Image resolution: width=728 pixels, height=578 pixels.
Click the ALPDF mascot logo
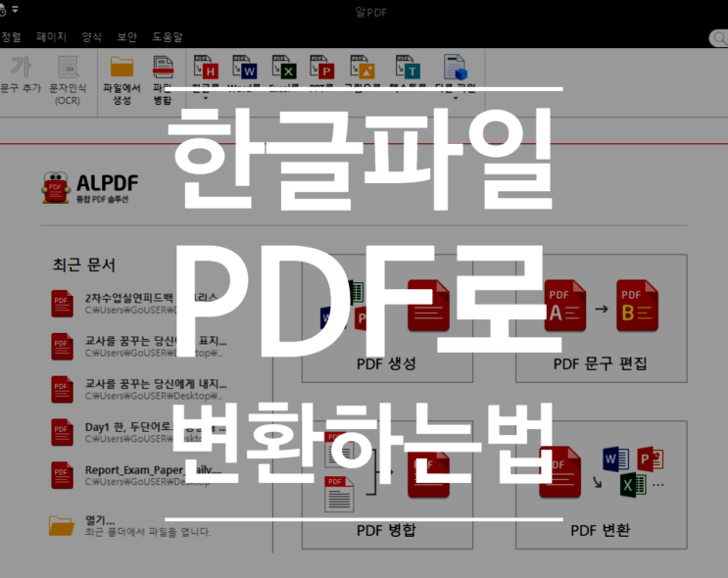coord(56,187)
